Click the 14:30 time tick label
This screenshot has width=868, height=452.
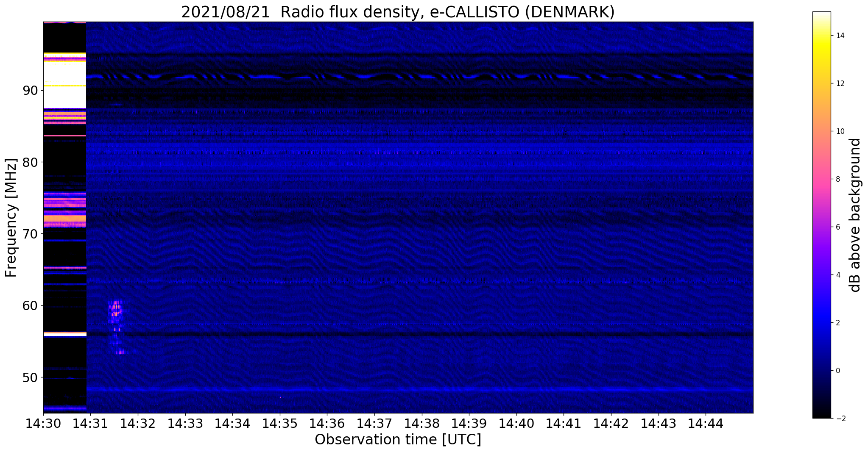click(43, 423)
